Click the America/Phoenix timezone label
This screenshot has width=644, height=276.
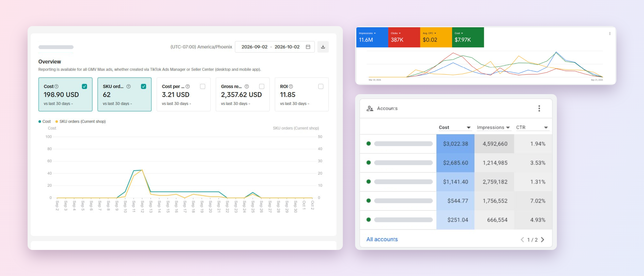pos(201,47)
